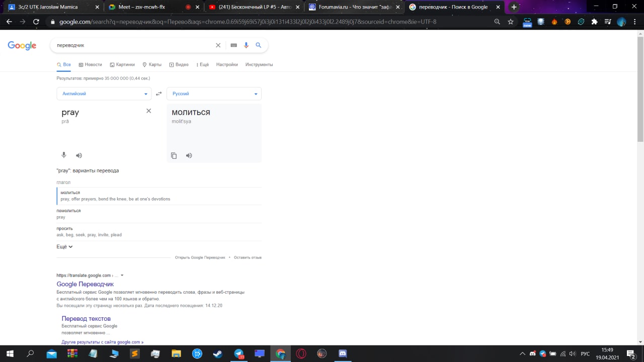644x362 pixels.
Task: Clear the source text "pray"
Action: 148,111
